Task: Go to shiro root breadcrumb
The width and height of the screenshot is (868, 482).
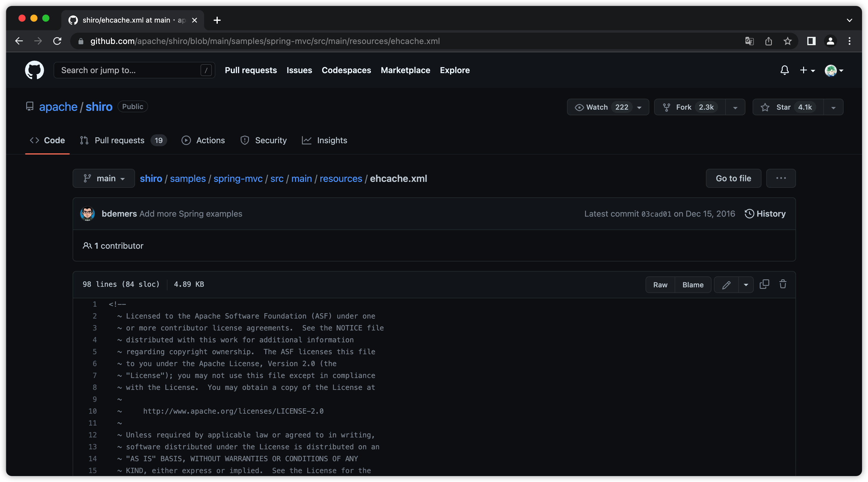Action: [x=151, y=178]
